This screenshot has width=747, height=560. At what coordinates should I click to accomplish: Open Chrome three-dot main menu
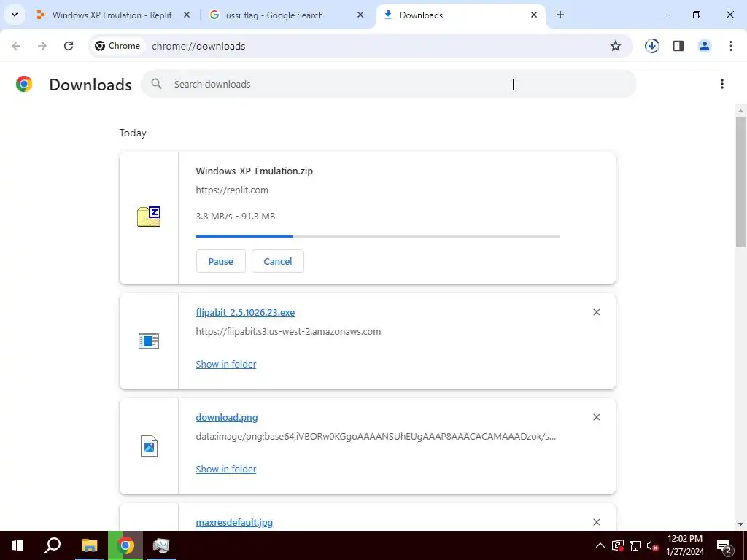pyautogui.click(x=731, y=46)
